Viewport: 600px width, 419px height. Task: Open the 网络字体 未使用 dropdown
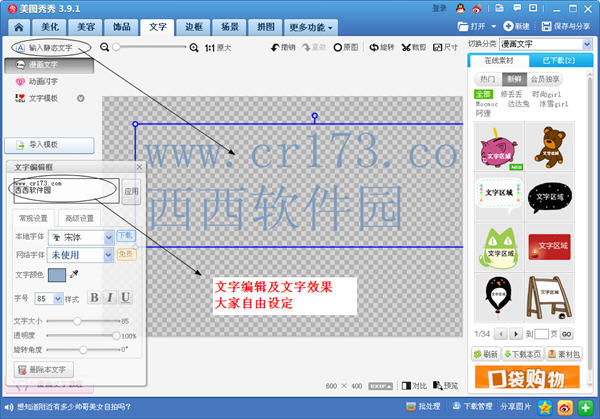click(80, 255)
